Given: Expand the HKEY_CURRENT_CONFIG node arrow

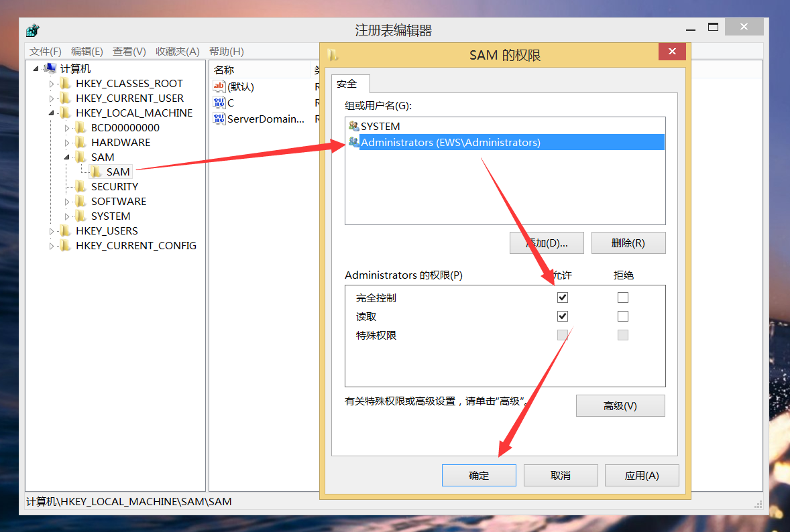Looking at the screenshot, I should tap(52, 246).
